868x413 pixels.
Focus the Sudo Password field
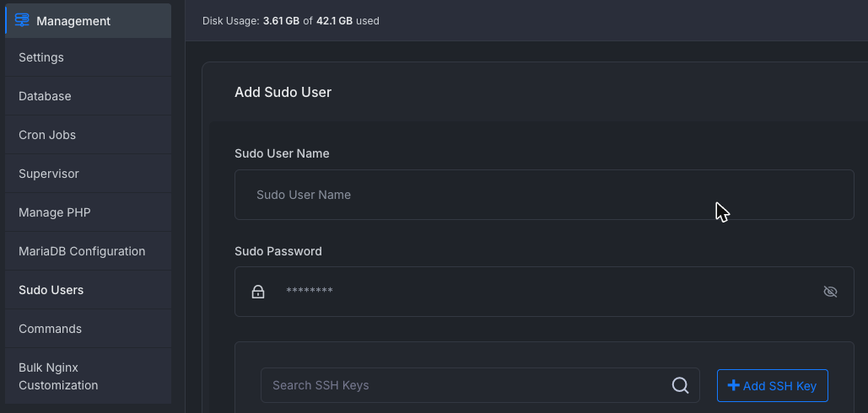click(544, 292)
